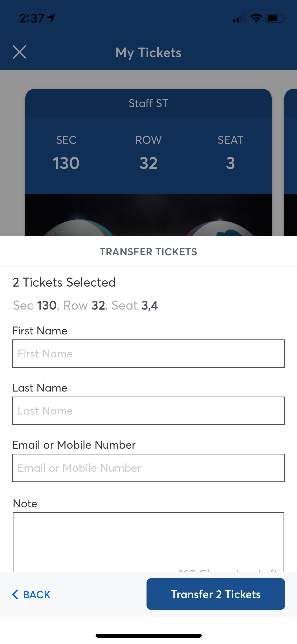Screen dimensions: 297x644
Task: Tap the Wi-Fi status icon
Action: point(256,18)
